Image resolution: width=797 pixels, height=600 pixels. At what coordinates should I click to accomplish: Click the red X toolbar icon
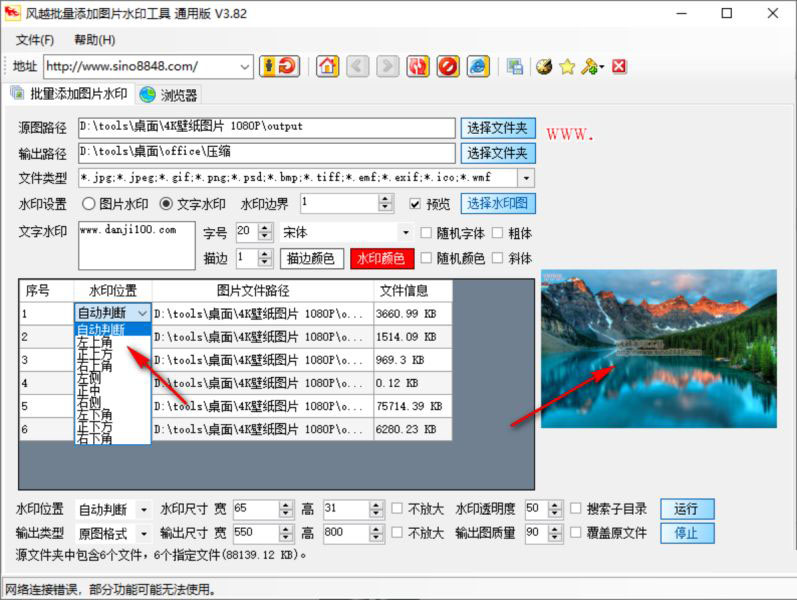point(619,67)
